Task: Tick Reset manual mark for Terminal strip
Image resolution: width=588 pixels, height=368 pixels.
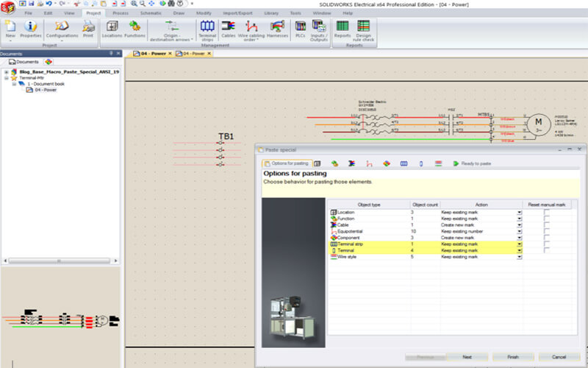Action: (x=546, y=244)
